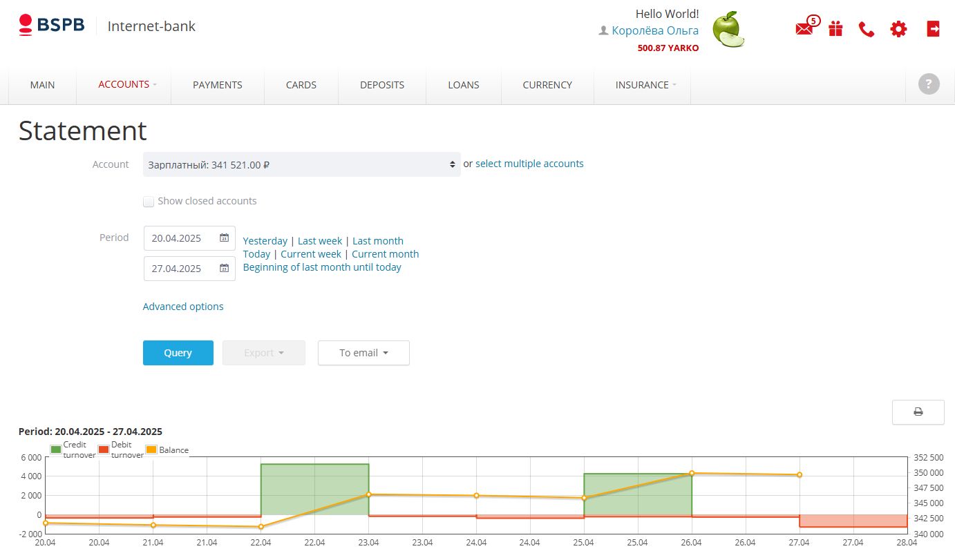Open settings gear icon
This screenshot has height=560, width=955.
coord(898,29)
